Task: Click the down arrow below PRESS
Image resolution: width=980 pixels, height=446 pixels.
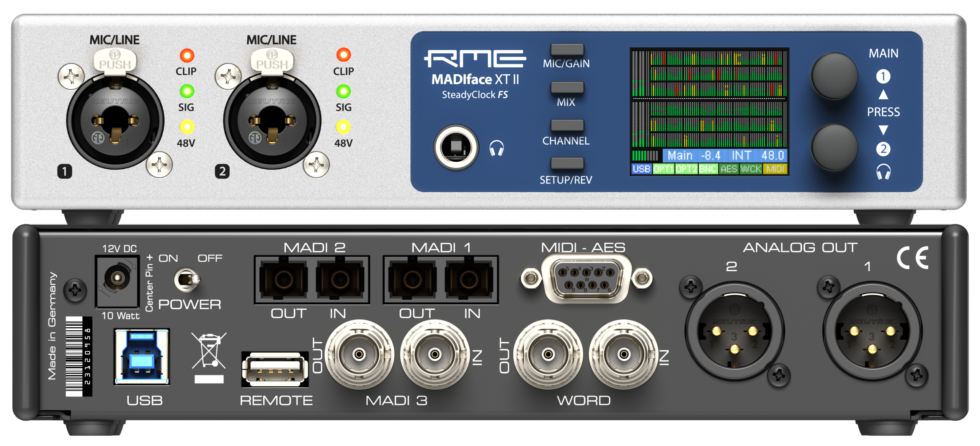Action: pyautogui.click(x=883, y=130)
